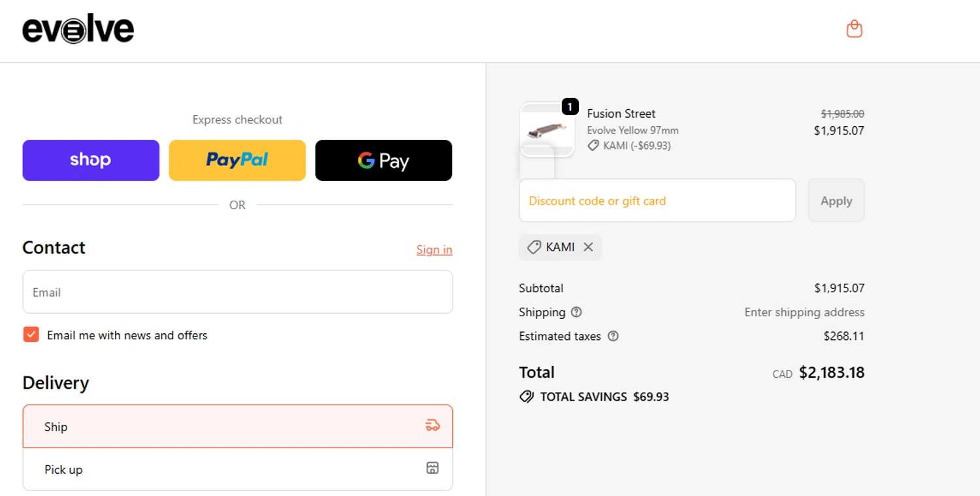Click the truck icon in Ship option

point(432,425)
